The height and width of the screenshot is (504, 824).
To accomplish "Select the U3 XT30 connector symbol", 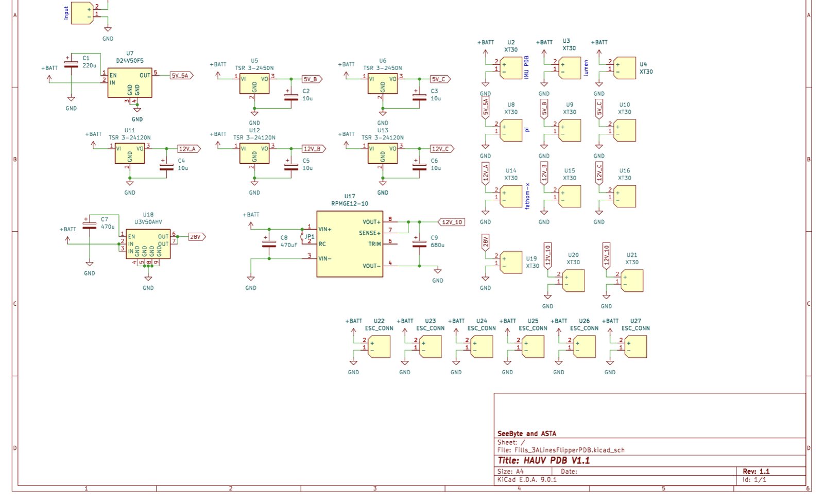I will point(570,68).
